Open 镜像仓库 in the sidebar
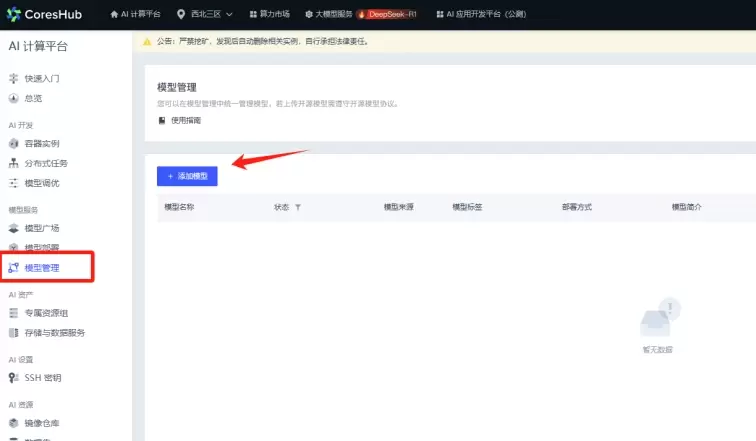Viewport: 756px width, 441px height. (x=42, y=423)
